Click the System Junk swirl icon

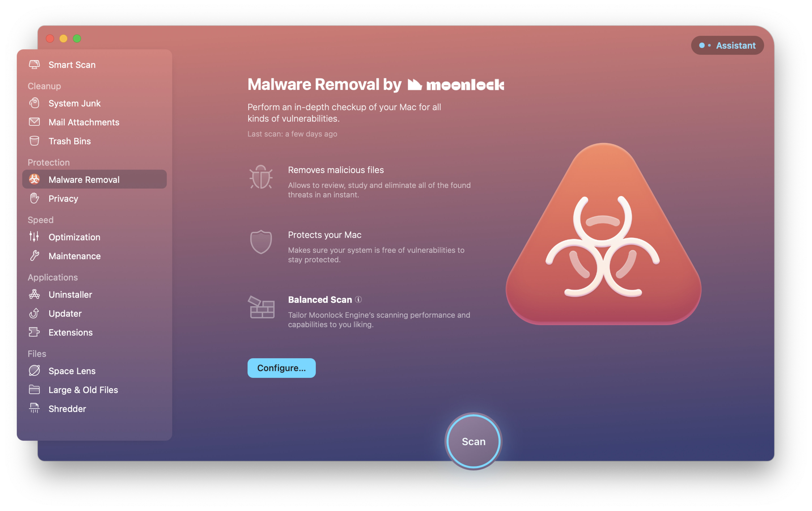34,103
